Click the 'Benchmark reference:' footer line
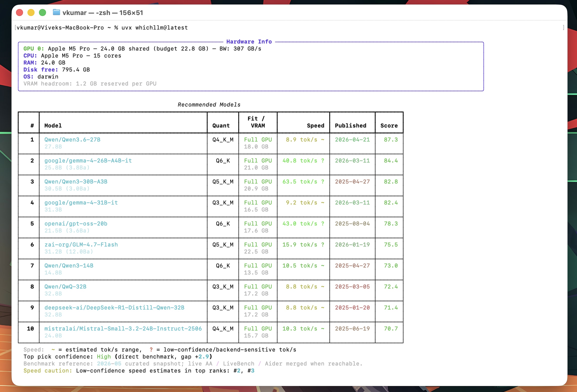The width and height of the screenshot is (577, 392). coord(193,364)
